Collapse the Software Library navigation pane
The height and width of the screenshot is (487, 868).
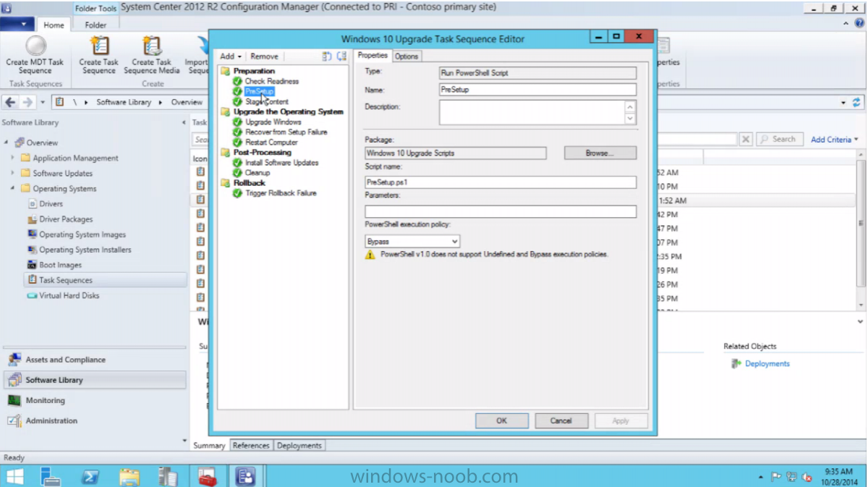click(183, 122)
